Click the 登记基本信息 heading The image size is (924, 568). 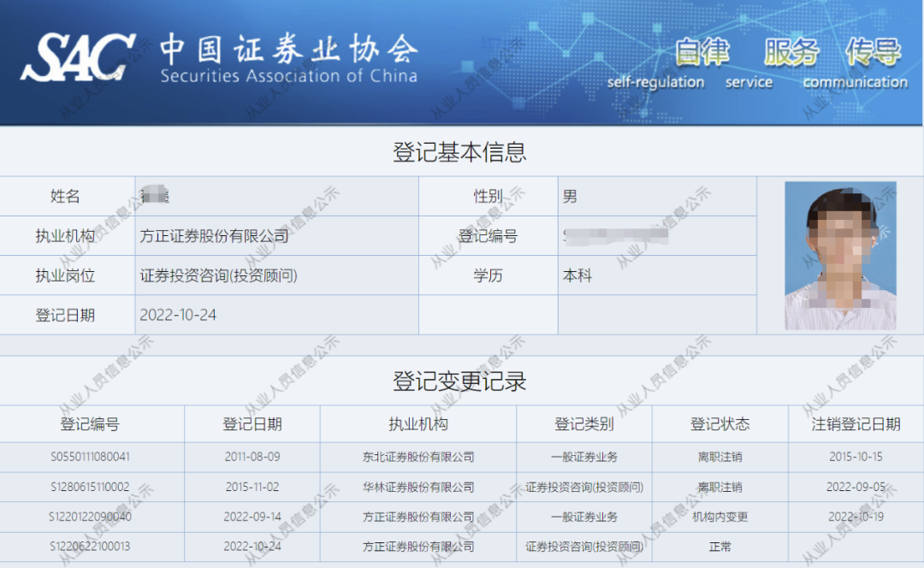(x=459, y=151)
